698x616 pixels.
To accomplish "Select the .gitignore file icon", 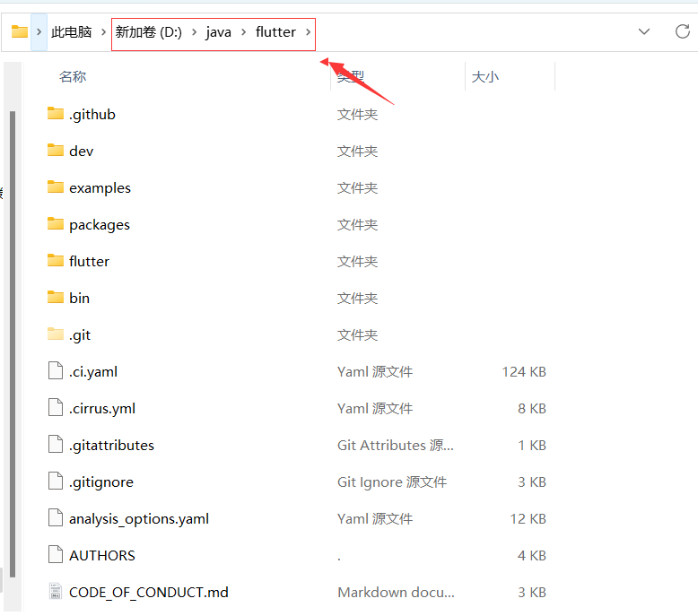I will tap(56, 481).
